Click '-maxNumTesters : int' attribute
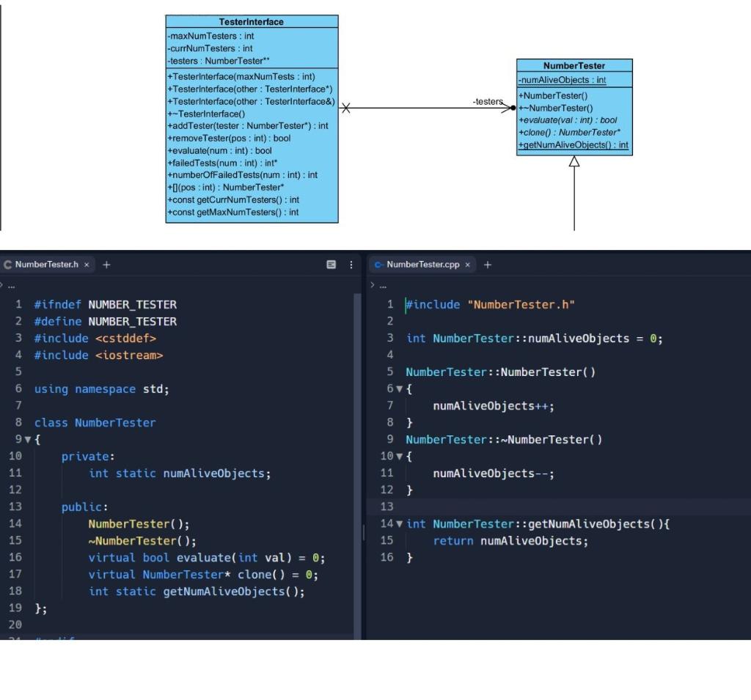The width and height of the screenshot is (751, 700). pos(210,36)
